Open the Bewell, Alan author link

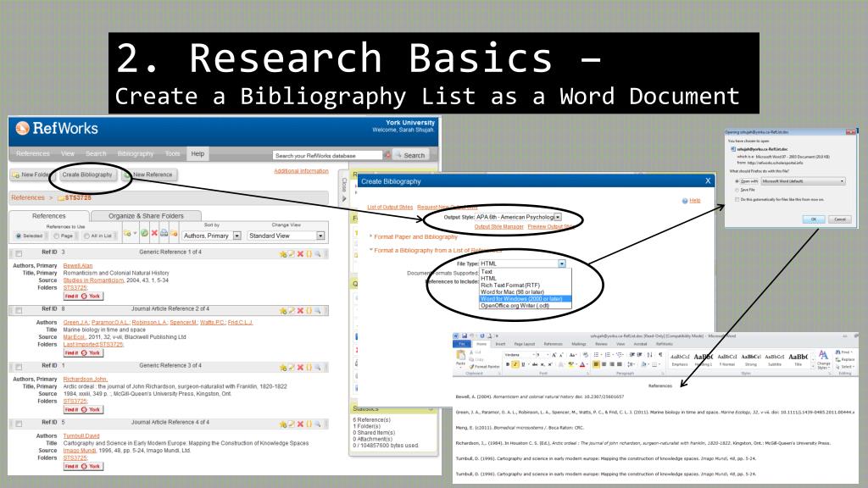77,265
